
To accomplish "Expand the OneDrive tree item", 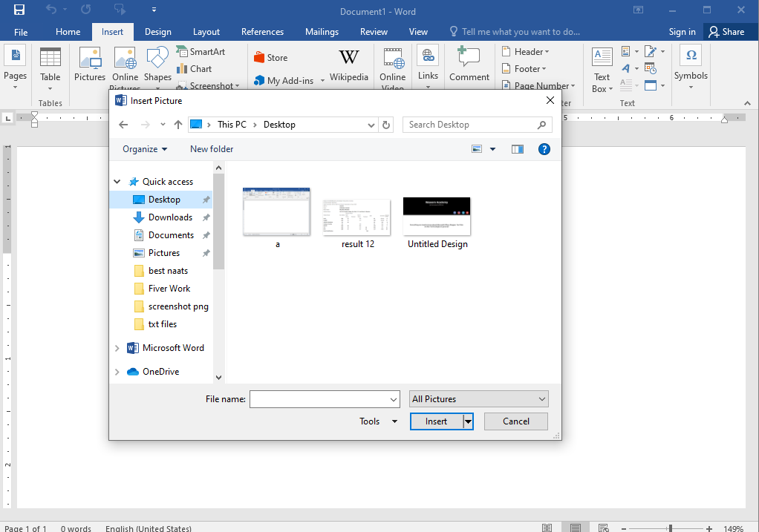I will 117,371.
